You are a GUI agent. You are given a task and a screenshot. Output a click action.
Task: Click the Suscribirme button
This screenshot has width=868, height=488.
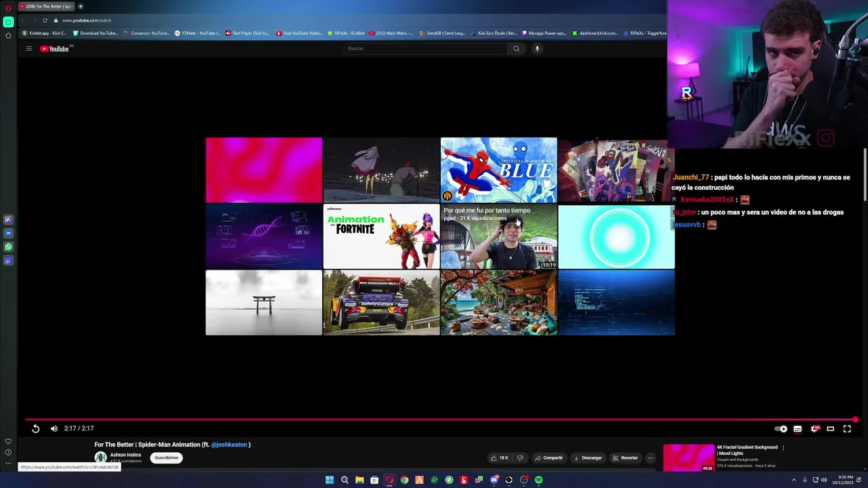(166, 457)
